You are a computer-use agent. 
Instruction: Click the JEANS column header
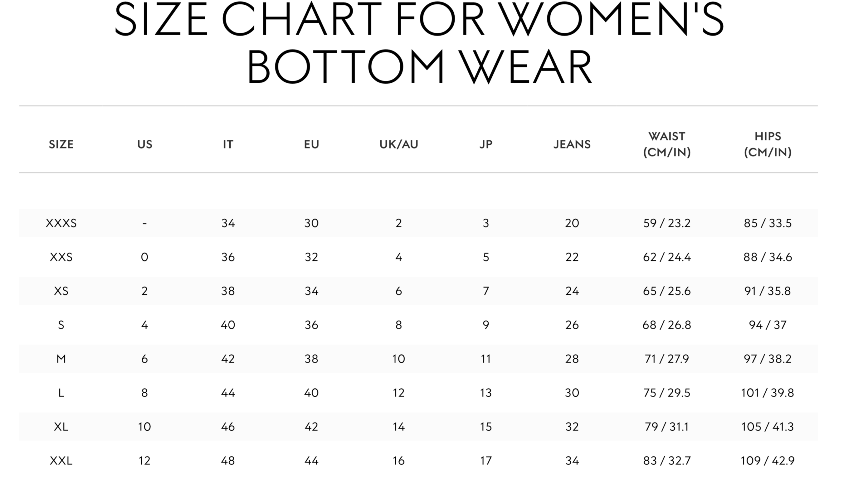(x=572, y=144)
